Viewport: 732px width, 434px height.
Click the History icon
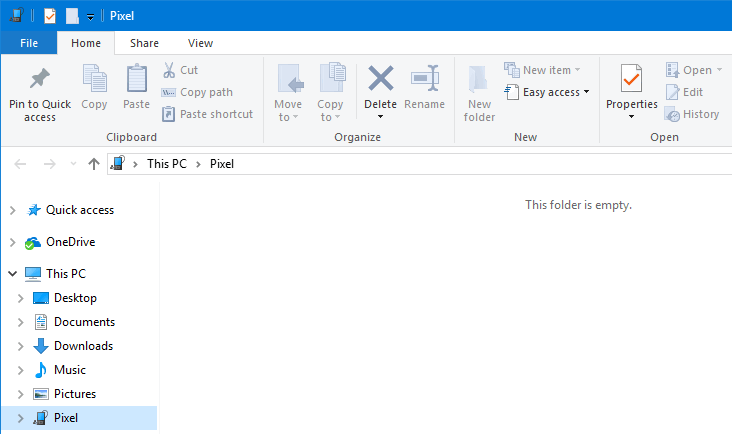tap(672, 114)
